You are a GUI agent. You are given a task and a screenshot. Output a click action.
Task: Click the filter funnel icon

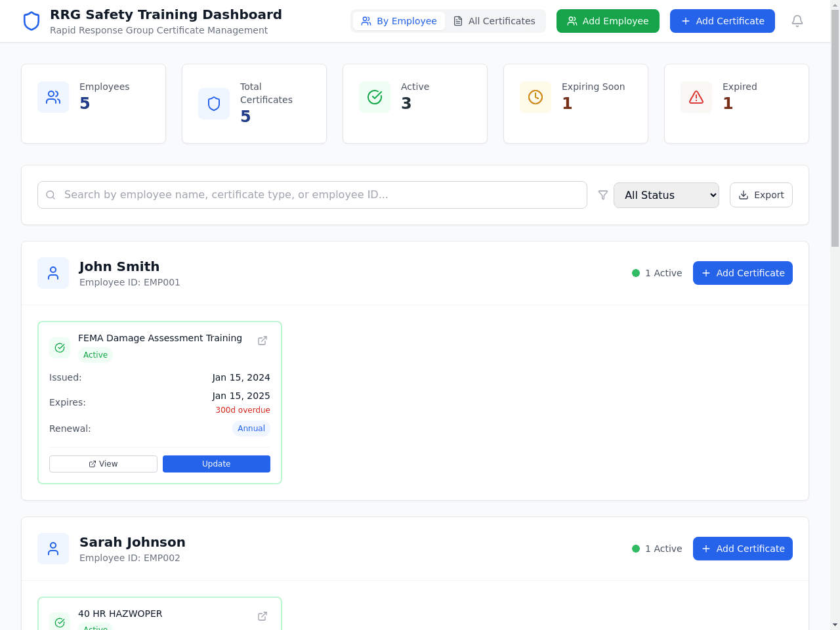603,195
